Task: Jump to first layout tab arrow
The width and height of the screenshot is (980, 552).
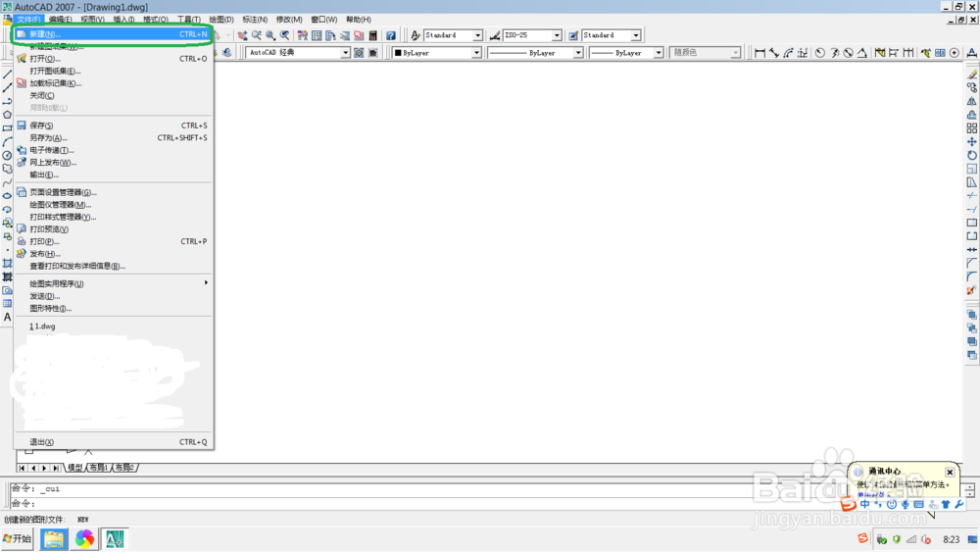Action: tap(22, 468)
